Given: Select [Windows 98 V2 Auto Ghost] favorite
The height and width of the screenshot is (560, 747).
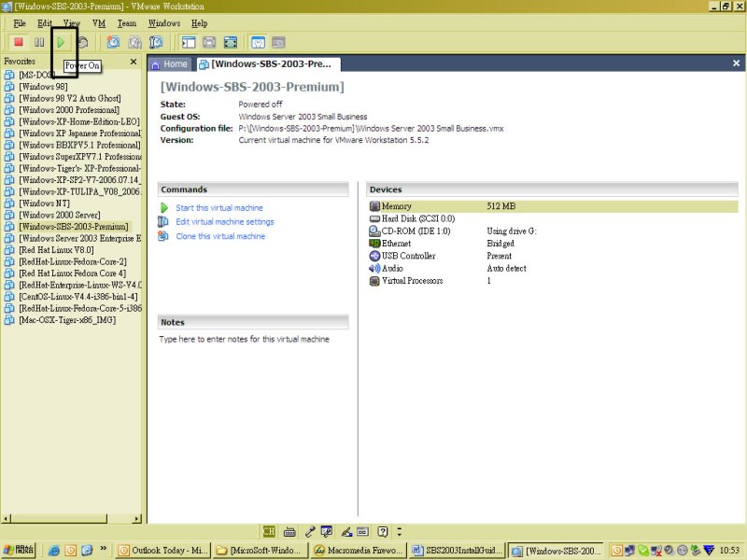Looking at the screenshot, I should [x=70, y=99].
